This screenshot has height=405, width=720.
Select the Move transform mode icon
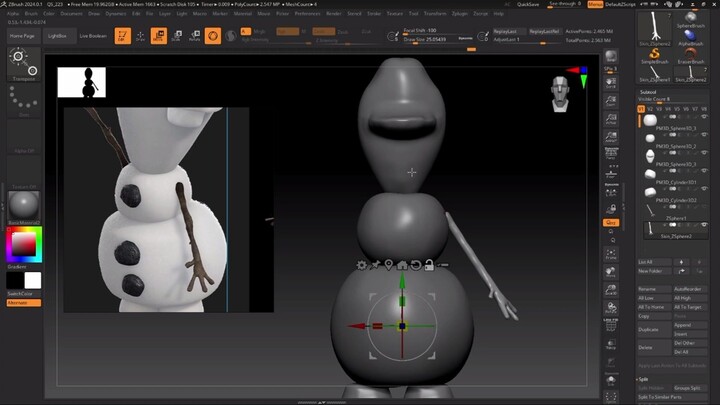158,36
